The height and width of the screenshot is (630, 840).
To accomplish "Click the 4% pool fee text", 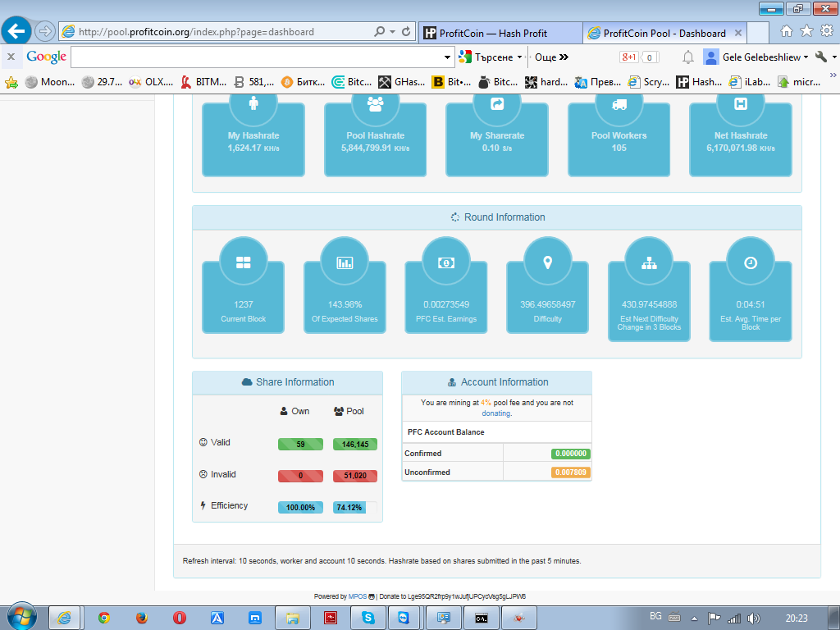I will 486,402.
